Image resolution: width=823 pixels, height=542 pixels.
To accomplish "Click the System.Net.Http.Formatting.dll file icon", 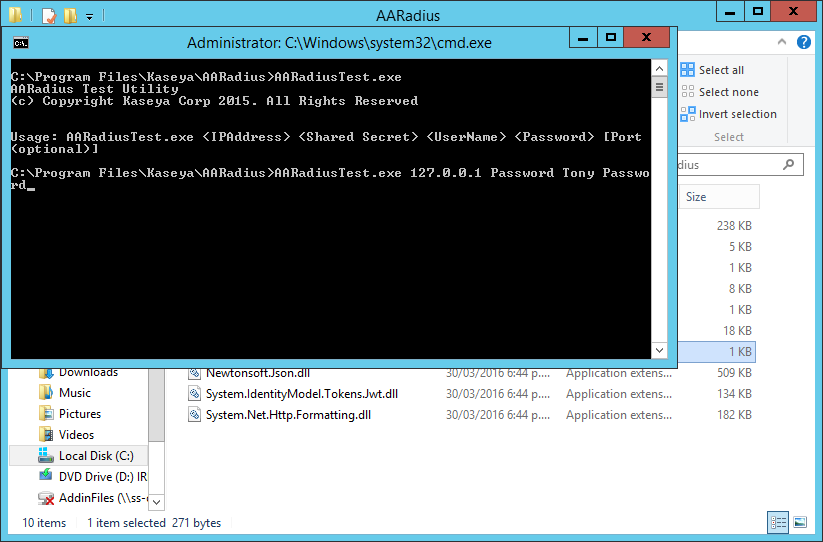I will click(x=195, y=415).
